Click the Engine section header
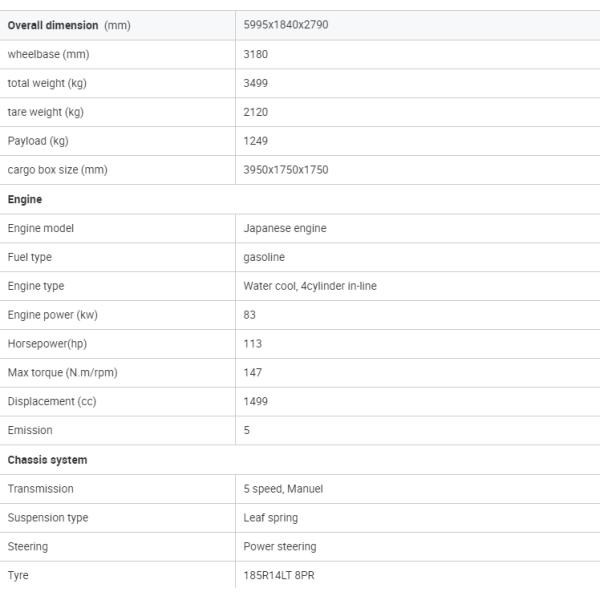600x600 pixels. [x=25, y=199]
